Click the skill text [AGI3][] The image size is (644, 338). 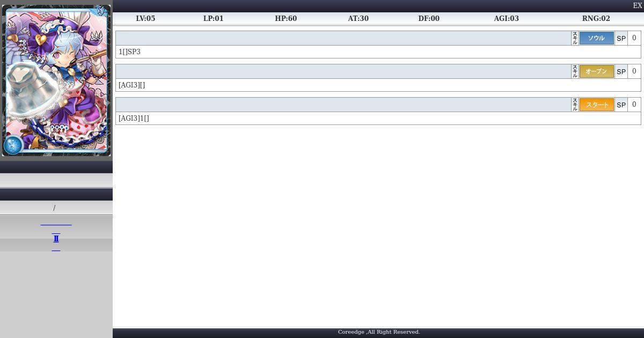[131, 85]
